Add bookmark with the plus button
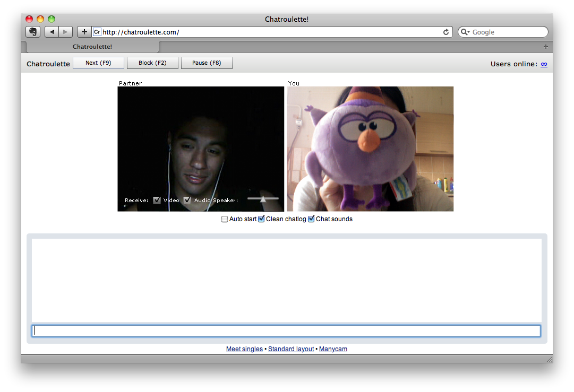 [84, 32]
